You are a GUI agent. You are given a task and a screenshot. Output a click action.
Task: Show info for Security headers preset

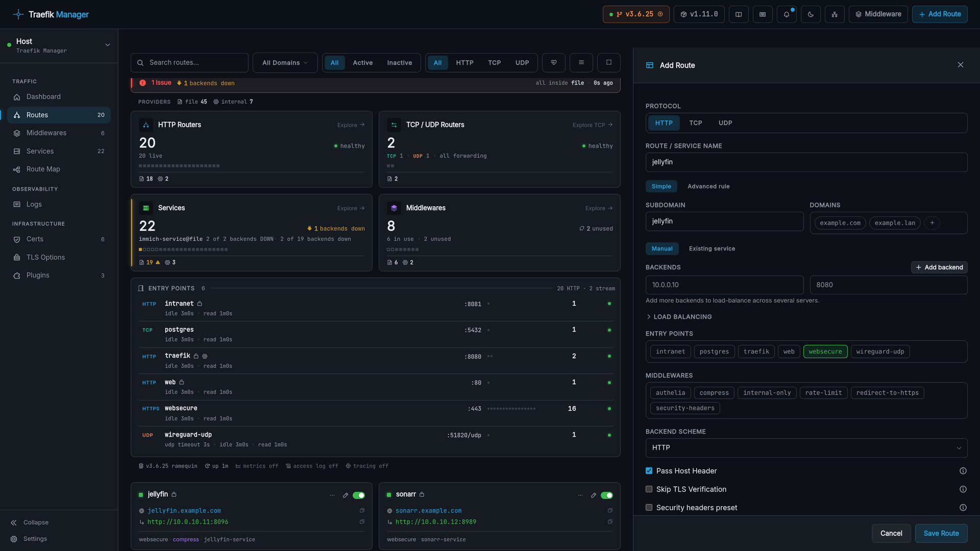tap(963, 508)
